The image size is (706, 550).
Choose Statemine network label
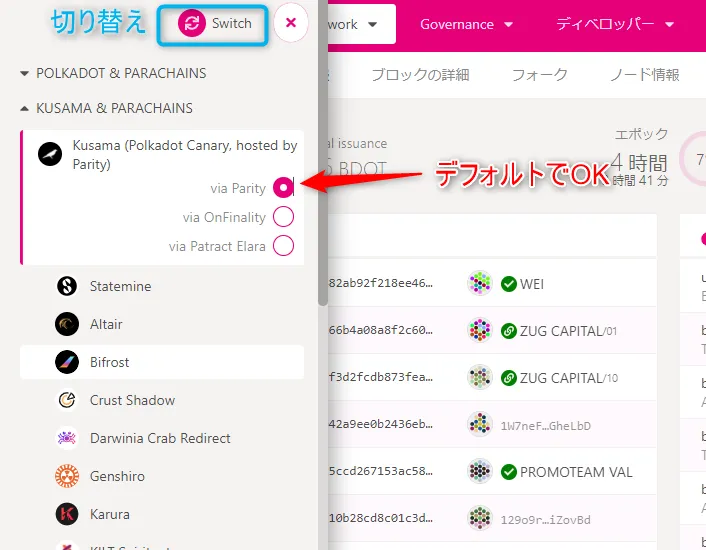coord(120,286)
